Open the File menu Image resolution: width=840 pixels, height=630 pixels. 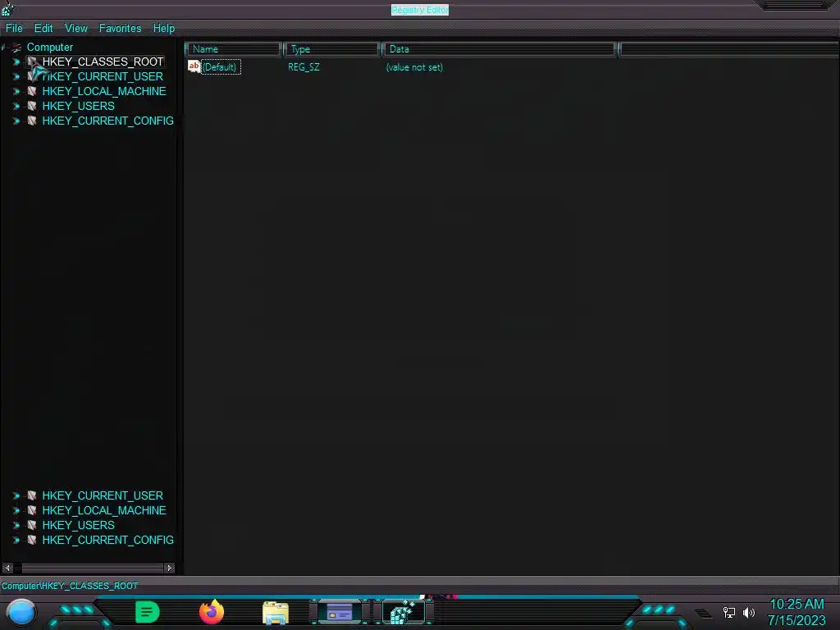(14, 29)
